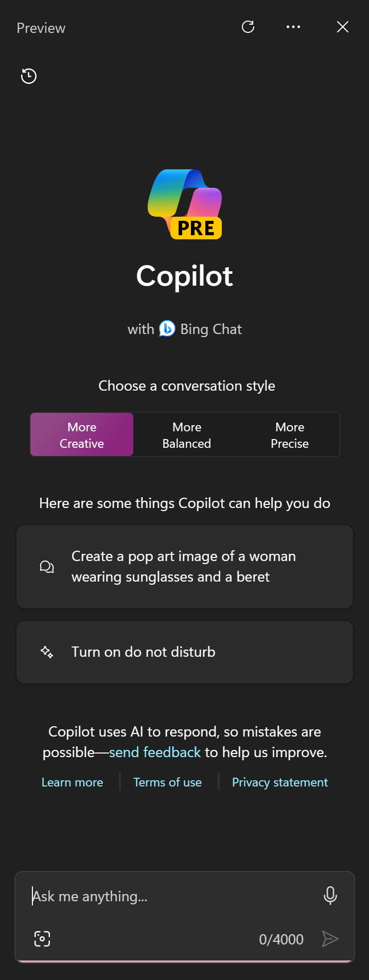Focus the Ask me anything input box
This screenshot has height=980, width=369.
[x=170, y=896]
